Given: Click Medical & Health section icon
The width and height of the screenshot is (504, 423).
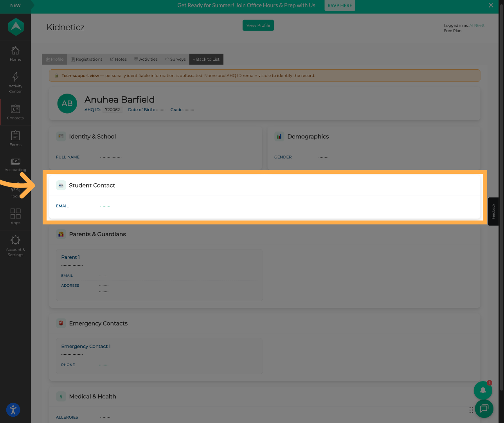Looking at the screenshot, I should point(61,396).
